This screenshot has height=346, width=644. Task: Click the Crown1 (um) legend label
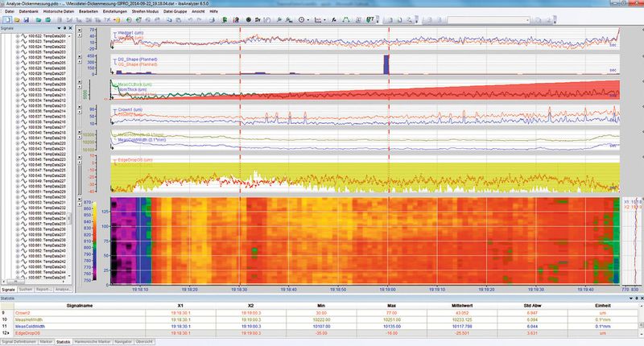[130, 110]
